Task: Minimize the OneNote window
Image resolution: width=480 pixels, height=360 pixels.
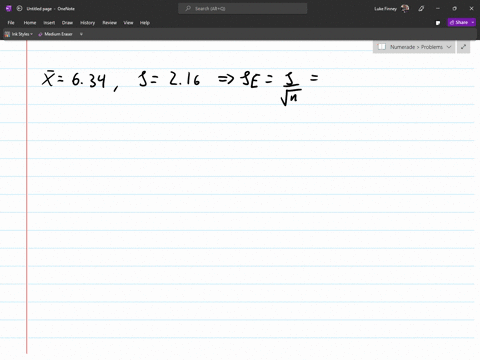Action: coord(438,9)
